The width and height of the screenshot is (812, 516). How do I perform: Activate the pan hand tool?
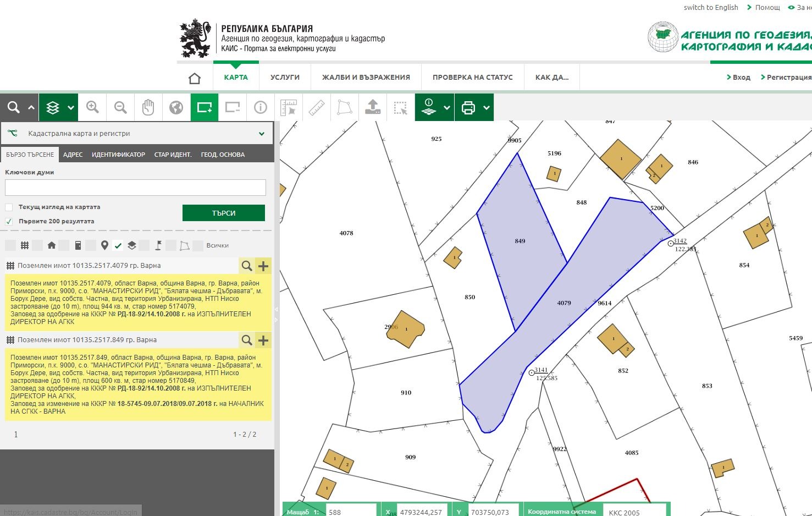(x=148, y=107)
